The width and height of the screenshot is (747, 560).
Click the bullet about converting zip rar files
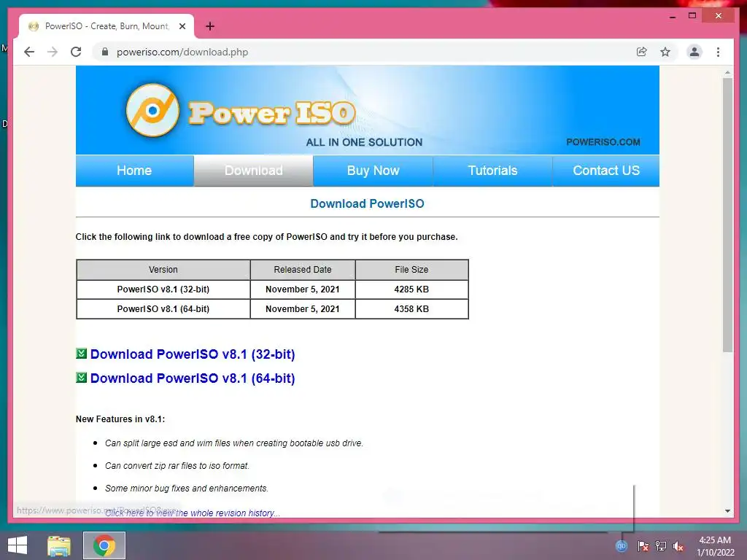coord(177,466)
